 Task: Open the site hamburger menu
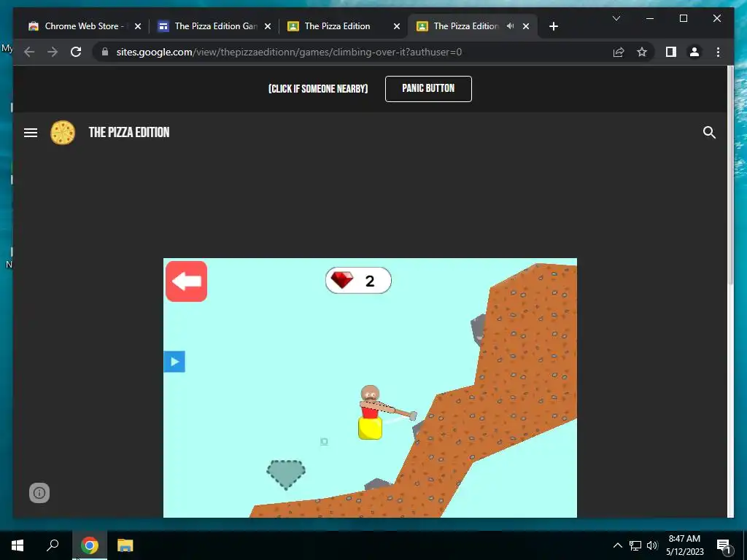(31, 133)
